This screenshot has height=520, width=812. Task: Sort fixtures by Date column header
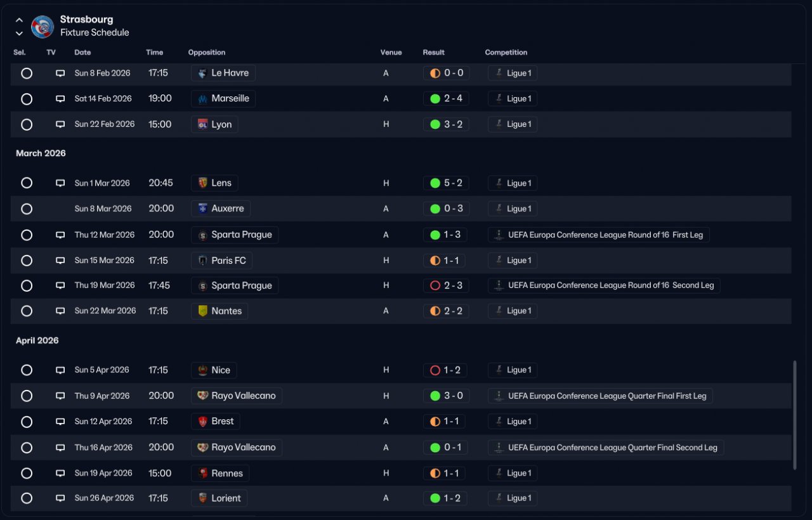[x=82, y=53]
